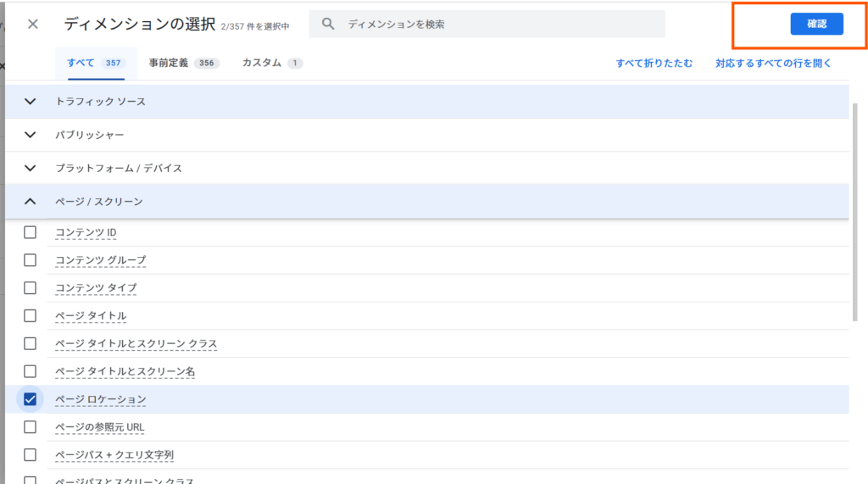The width and height of the screenshot is (868, 484).
Task: Tick the コンテンツ タイプ checkbox
Action: tap(31, 287)
